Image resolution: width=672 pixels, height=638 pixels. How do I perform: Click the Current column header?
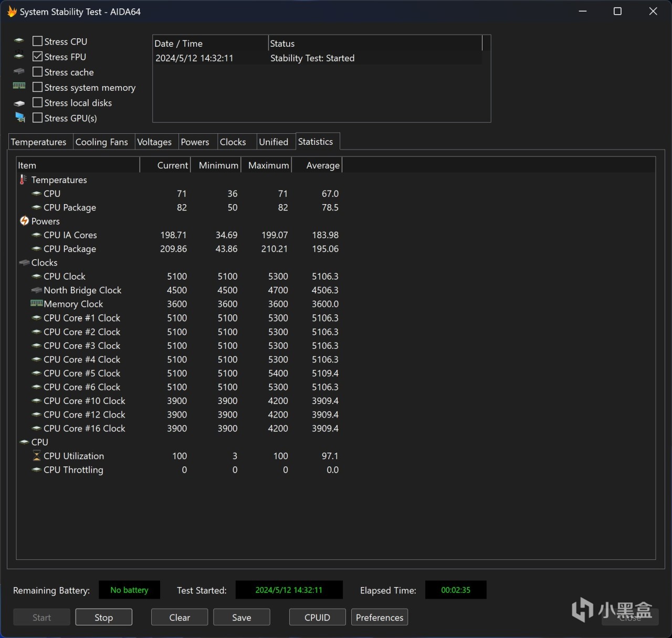tap(165, 165)
